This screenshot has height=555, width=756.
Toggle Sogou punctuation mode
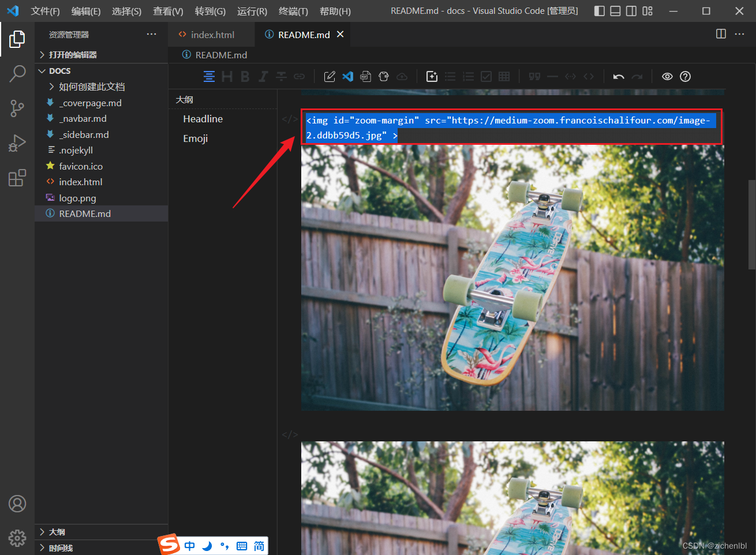point(224,546)
